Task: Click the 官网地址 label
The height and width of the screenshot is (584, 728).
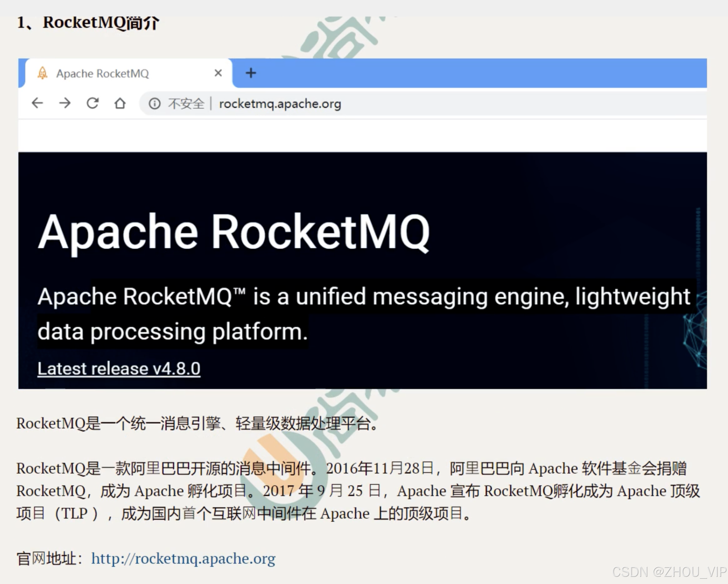Action: click(50, 558)
